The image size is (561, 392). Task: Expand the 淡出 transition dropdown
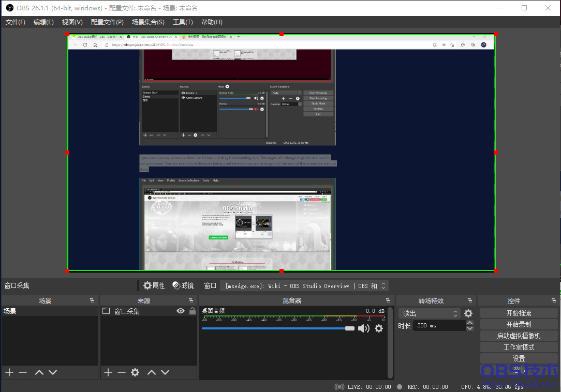point(430,314)
